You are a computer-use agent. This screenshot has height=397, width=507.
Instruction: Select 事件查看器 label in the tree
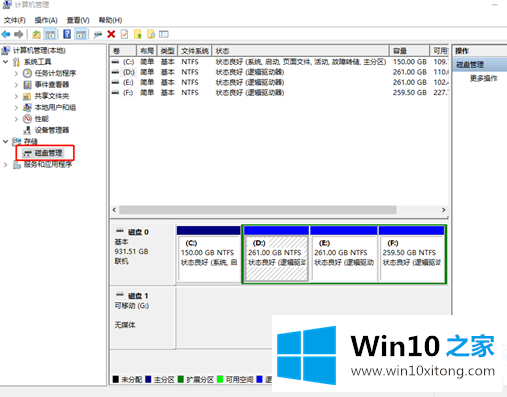point(52,85)
